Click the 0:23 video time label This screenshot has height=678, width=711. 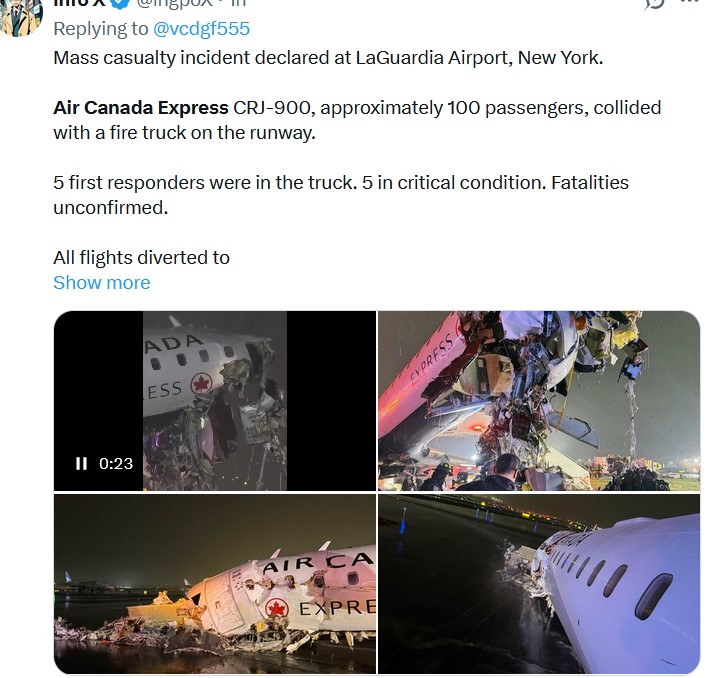point(116,463)
